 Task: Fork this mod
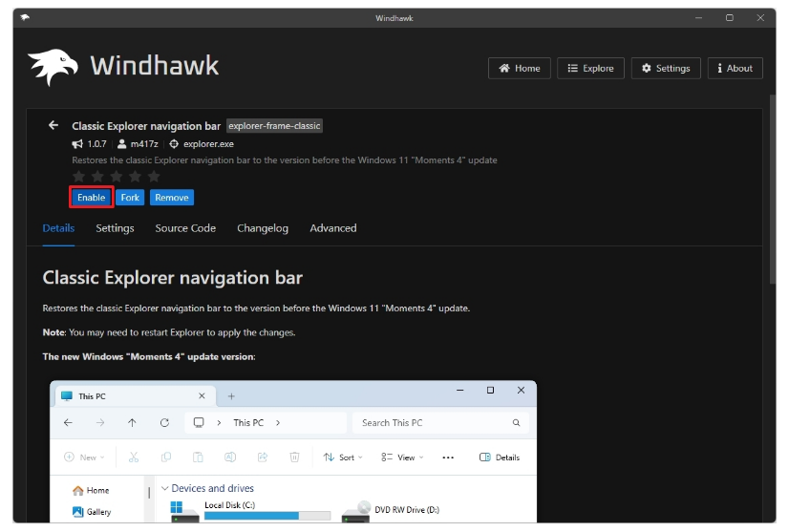point(130,198)
